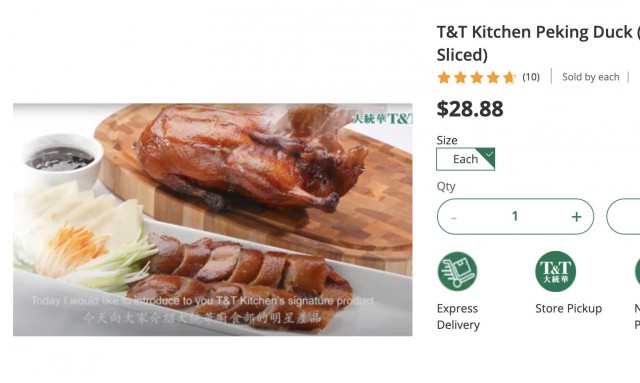The width and height of the screenshot is (640, 383).
Task: Click the second rating star
Action: pos(460,77)
